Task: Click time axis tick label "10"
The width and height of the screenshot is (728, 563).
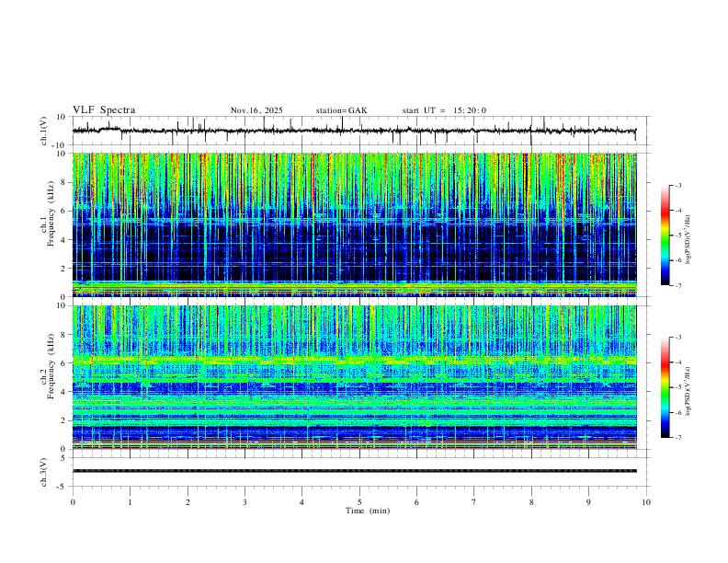Action: (646, 502)
